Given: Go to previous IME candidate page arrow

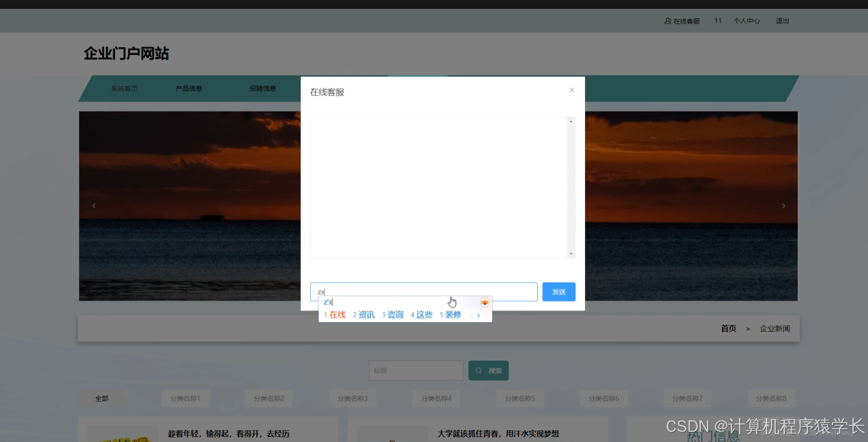Looking at the screenshot, I should (x=472, y=315).
